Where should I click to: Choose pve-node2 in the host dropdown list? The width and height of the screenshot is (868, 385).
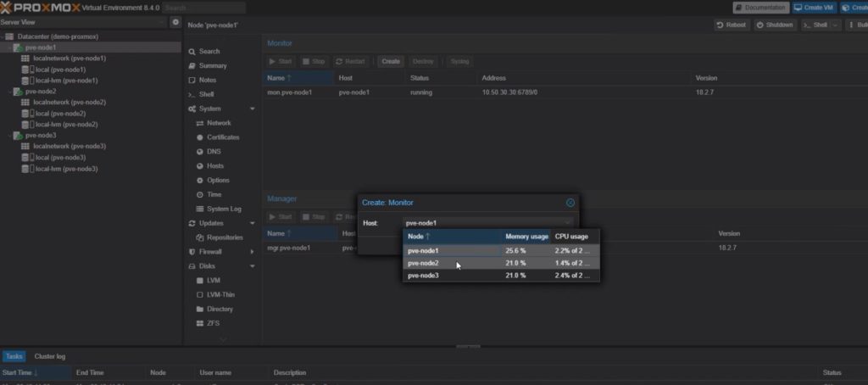click(501, 263)
